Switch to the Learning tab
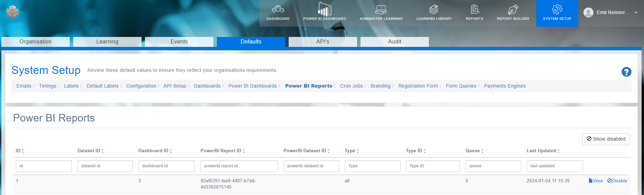 tap(107, 42)
